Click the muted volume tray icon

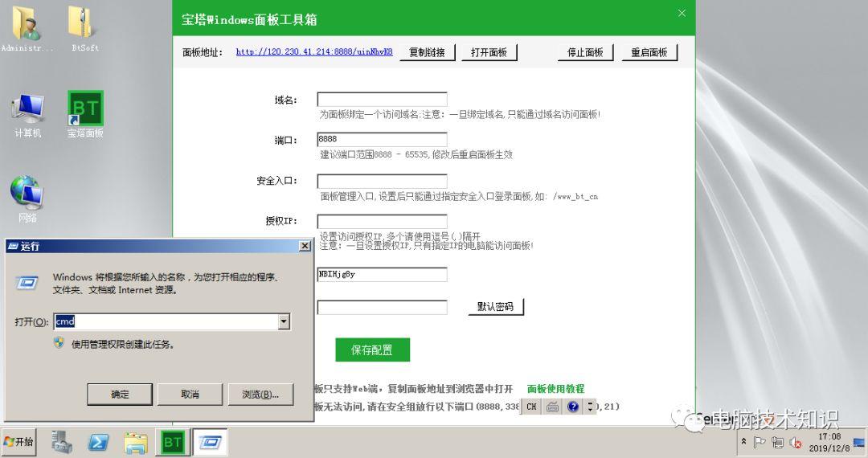[796, 442]
